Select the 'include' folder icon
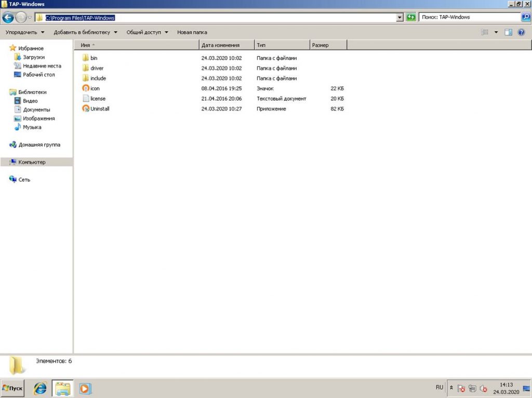The width and height of the screenshot is (532, 398). [86, 78]
